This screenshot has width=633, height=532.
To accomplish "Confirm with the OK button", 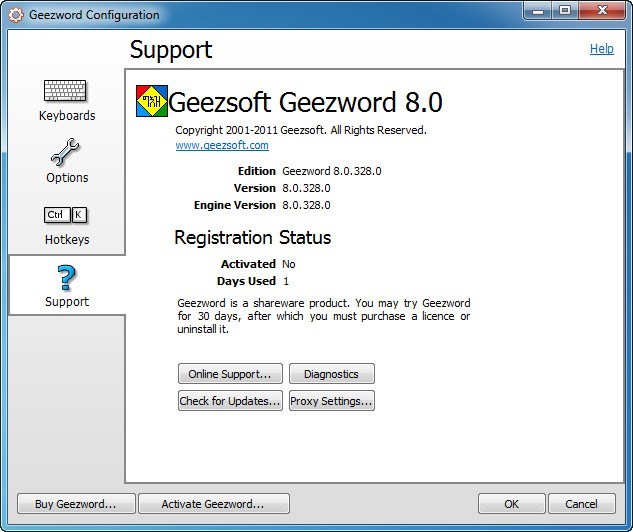I will (511, 504).
